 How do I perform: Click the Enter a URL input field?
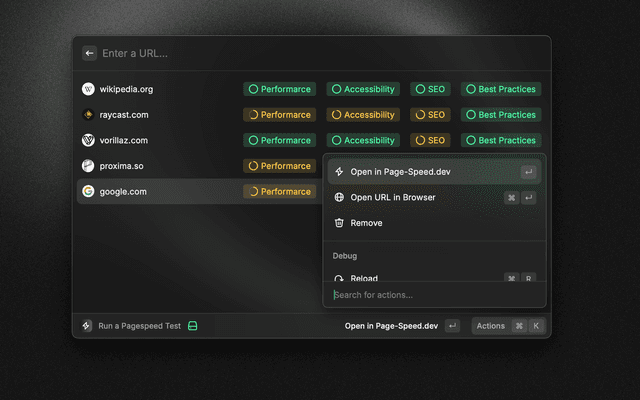pos(300,53)
